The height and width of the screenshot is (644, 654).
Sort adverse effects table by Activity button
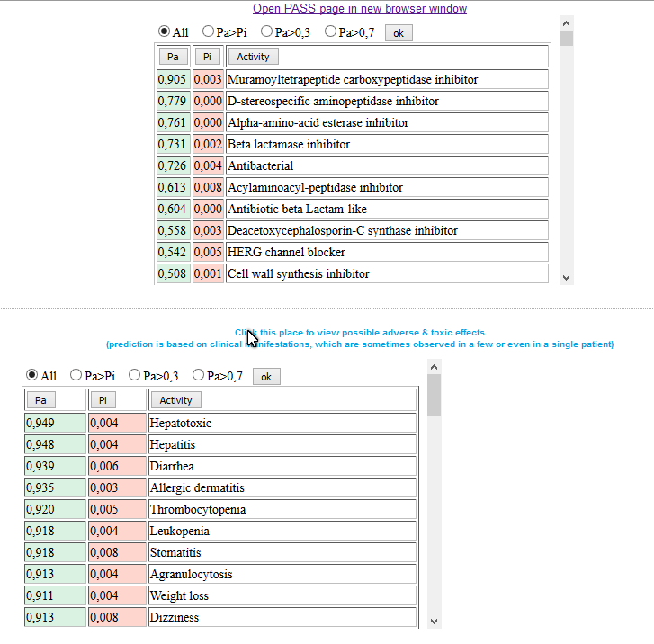click(x=175, y=400)
